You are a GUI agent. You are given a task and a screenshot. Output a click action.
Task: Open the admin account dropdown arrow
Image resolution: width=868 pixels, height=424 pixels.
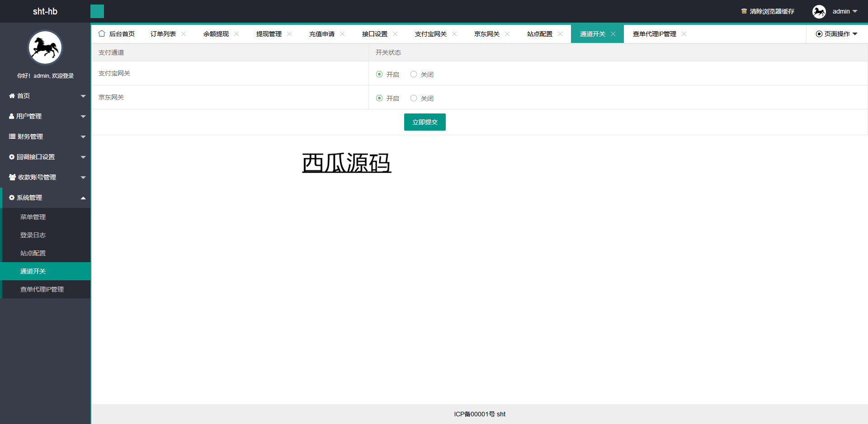click(855, 11)
